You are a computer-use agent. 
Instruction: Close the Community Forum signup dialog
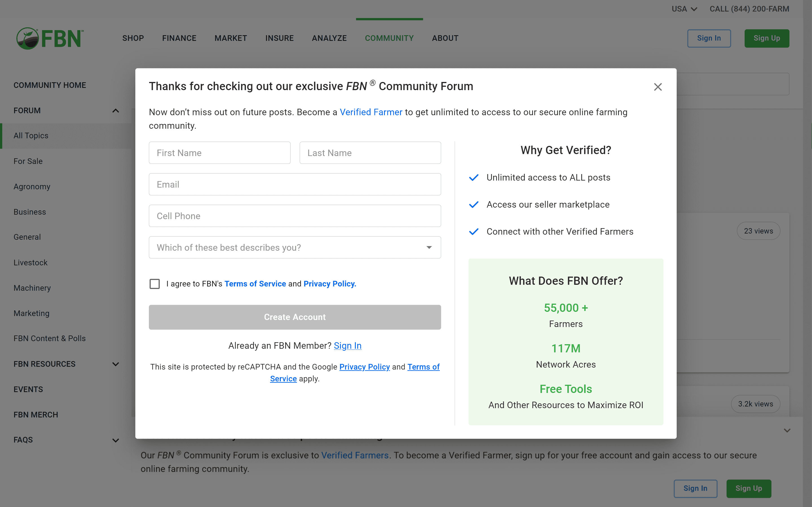[x=658, y=87]
